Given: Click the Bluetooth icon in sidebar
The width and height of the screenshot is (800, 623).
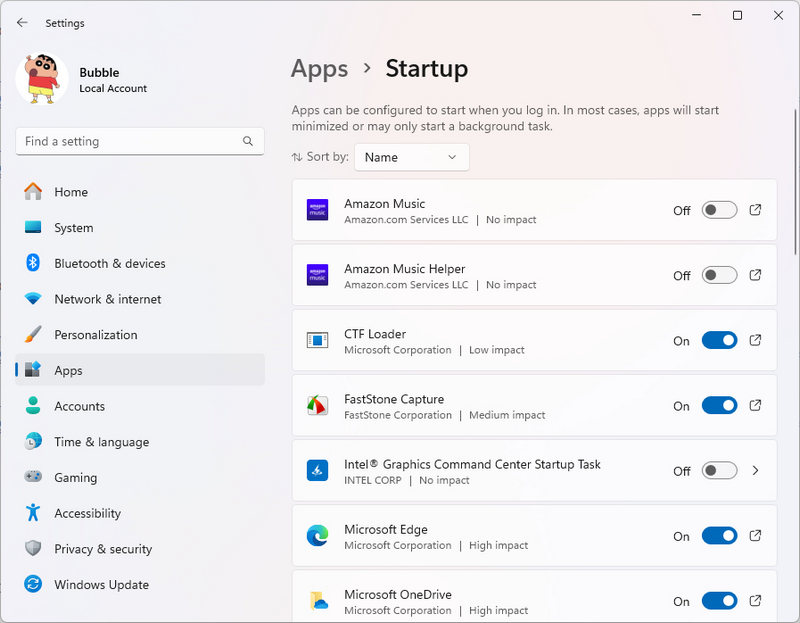Looking at the screenshot, I should (x=33, y=263).
